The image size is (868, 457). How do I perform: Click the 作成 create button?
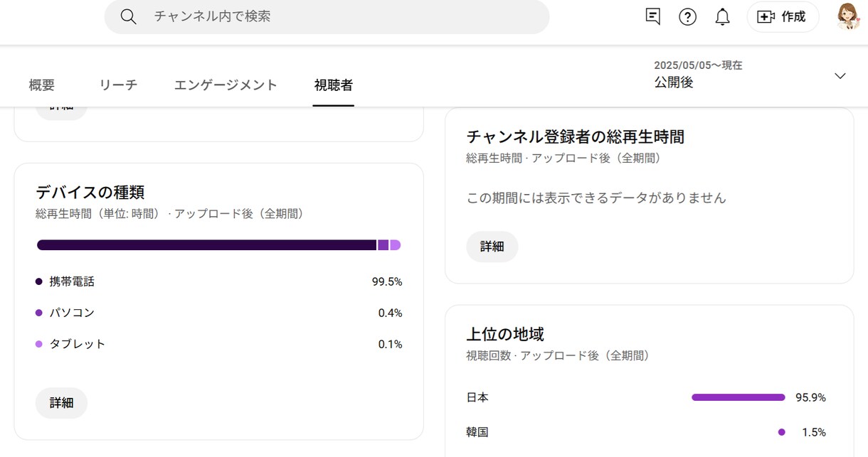pos(783,16)
